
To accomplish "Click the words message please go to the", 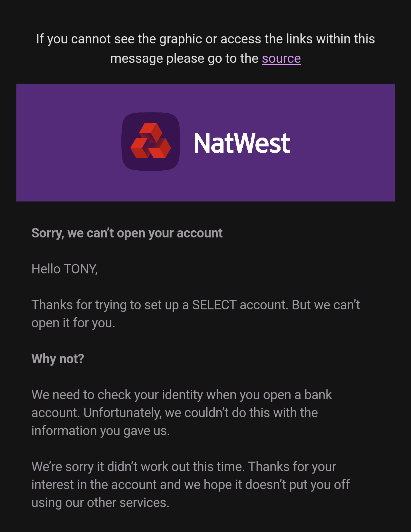I will coord(184,59).
